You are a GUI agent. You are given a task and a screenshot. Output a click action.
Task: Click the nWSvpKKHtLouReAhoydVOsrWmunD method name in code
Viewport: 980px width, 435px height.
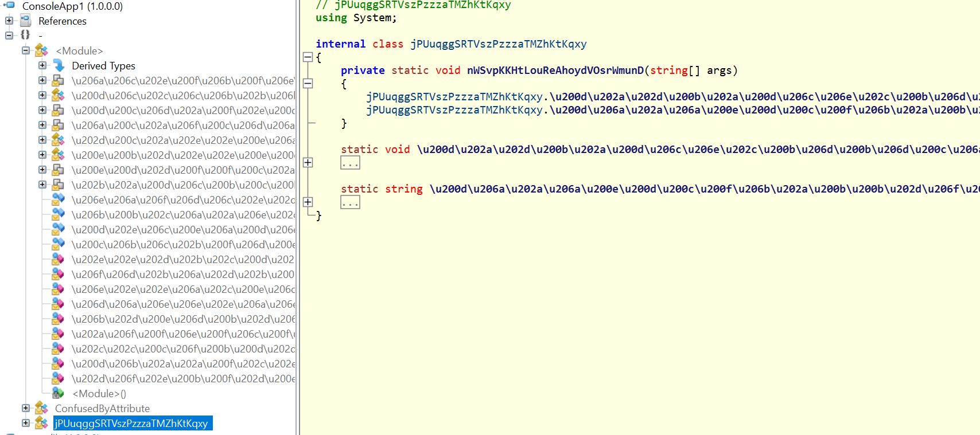(x=555, y=70)
